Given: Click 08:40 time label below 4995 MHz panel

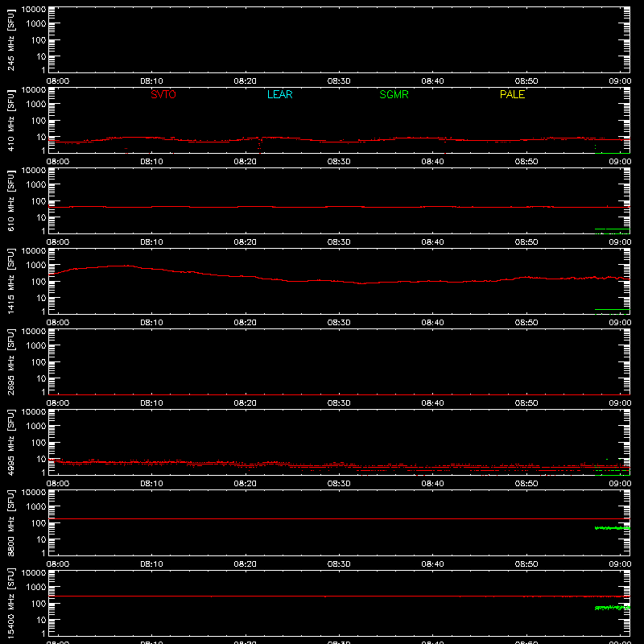Looking at the screenshot, I should click(432, 484).
